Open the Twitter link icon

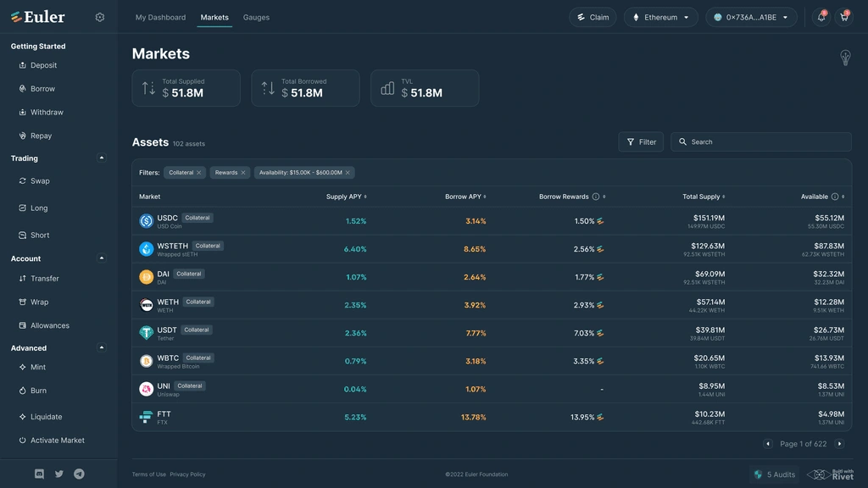pyautogui.click(x=59, y=474)
